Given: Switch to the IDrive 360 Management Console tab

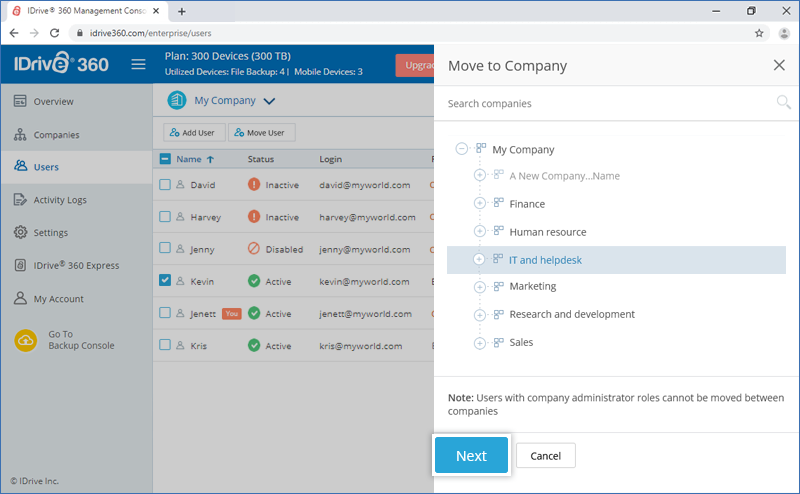Looking at the screenshot, I should click(86, 11).
